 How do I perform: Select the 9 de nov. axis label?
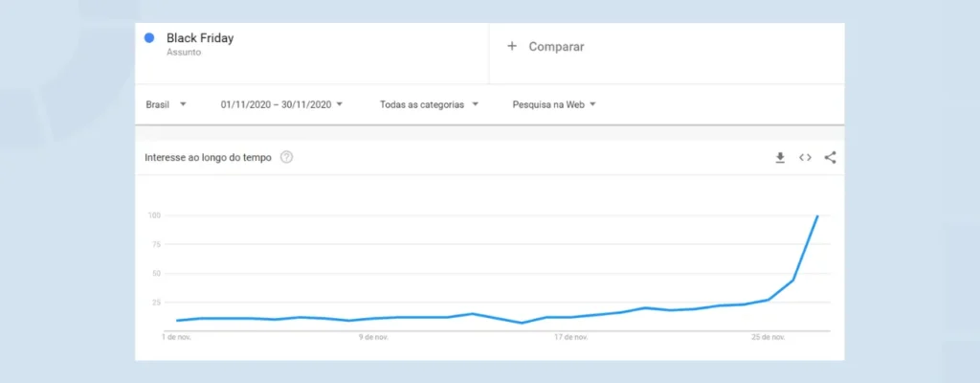(x=373, y=337)
